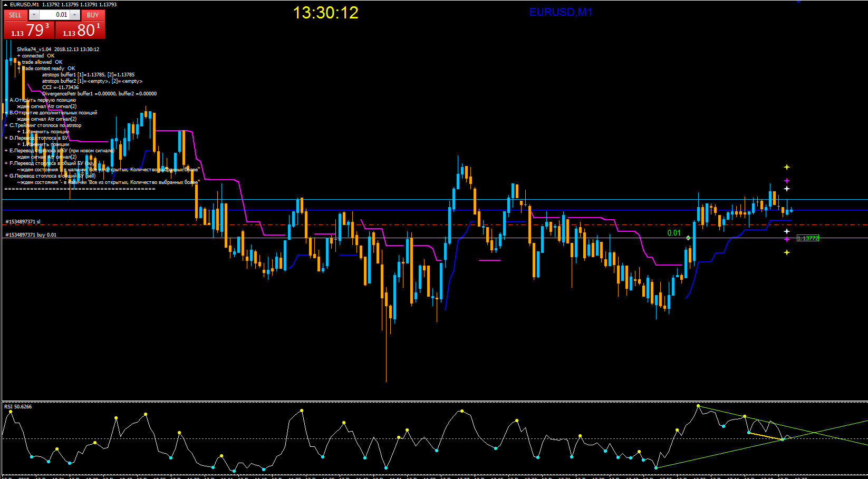
Task: Select the yellow star above the candles
Action: 787,167
